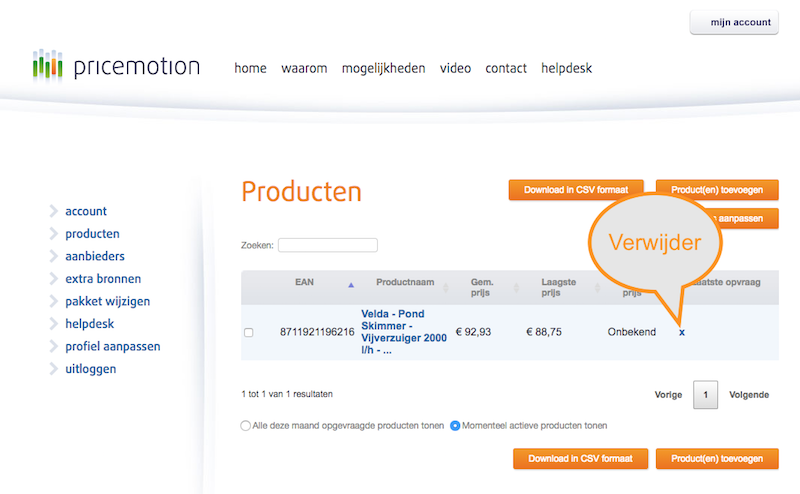This screenshot has width=800, height=494.
Task: Click the Productnaam column header
Action: 405,282
